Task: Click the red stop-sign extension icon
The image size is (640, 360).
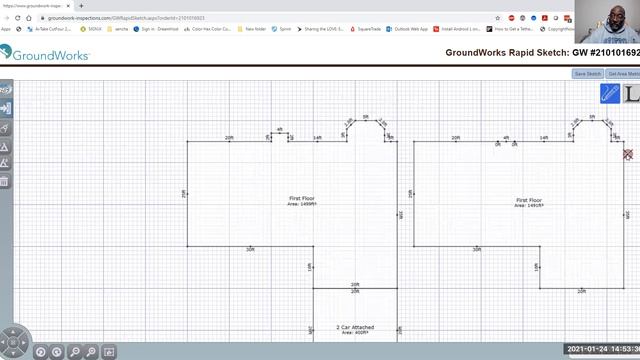Action: coord(511,18)
